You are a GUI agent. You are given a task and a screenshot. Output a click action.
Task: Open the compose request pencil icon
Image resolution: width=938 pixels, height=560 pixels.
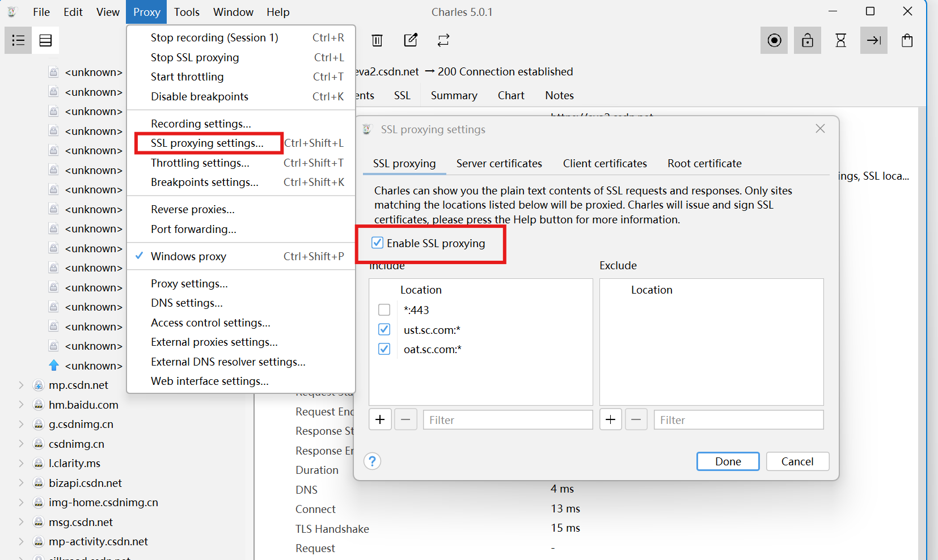[x=411, y=40]
